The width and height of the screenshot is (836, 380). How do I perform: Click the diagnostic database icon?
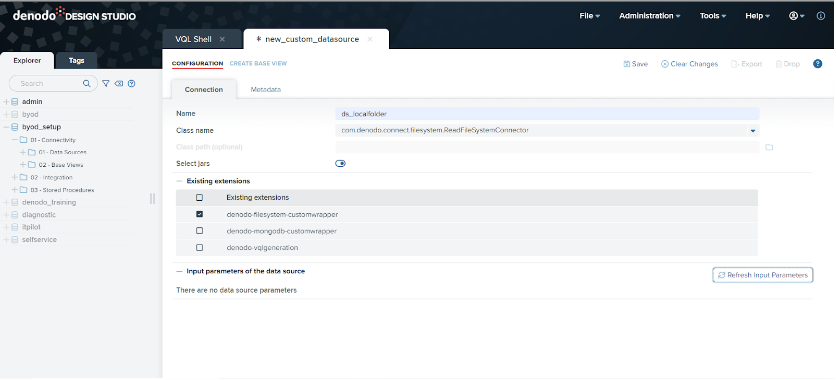click(15, 215)
